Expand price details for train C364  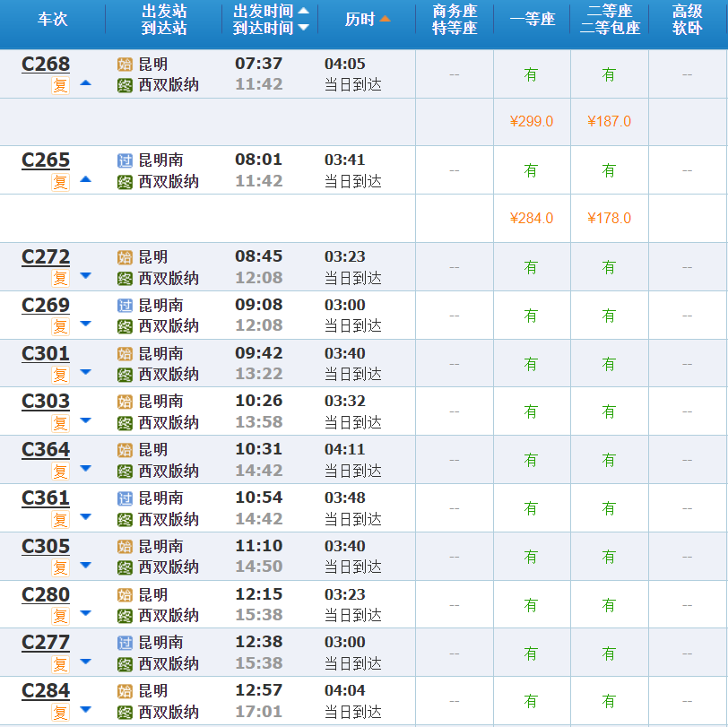tap(86, 469)
